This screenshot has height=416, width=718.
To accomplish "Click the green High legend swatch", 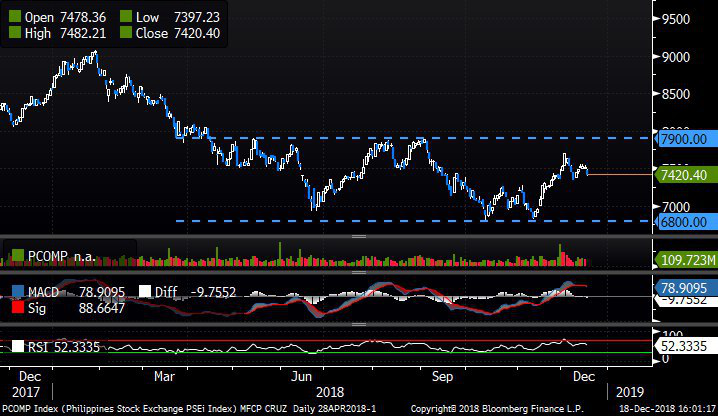I will [x=15, y=34].
